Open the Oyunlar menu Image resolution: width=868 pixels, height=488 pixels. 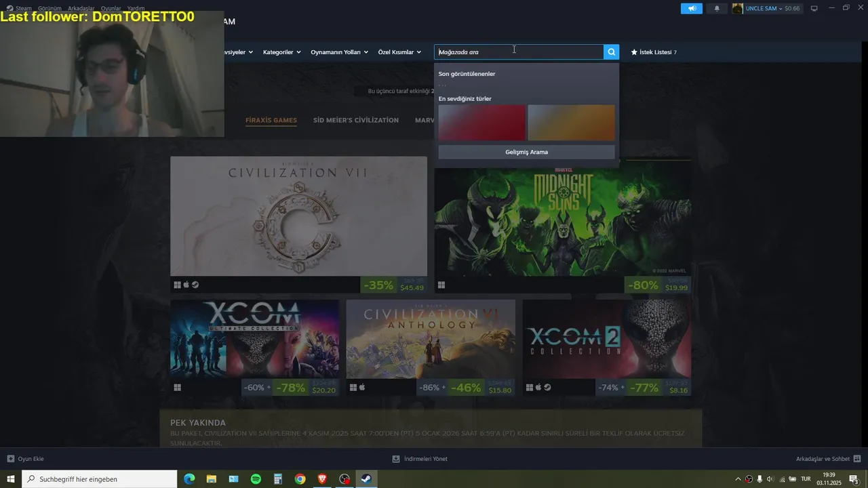click(x=111, y=8)
